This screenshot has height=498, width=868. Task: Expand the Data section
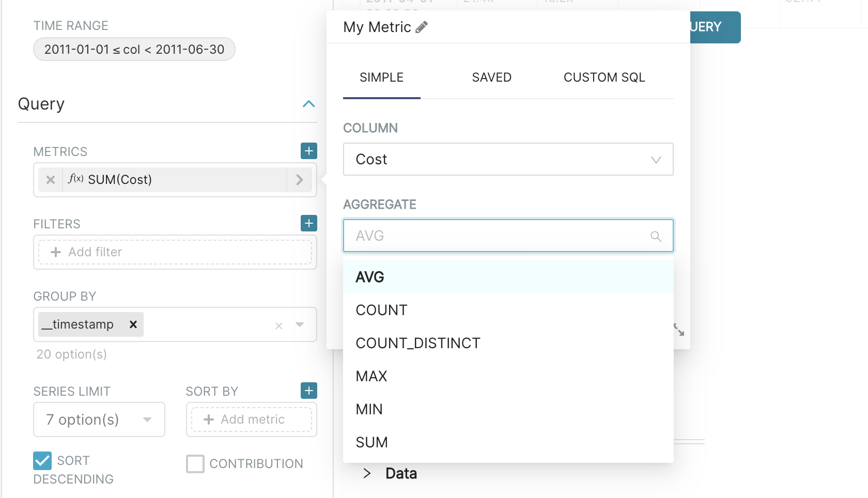coord(367,473)
